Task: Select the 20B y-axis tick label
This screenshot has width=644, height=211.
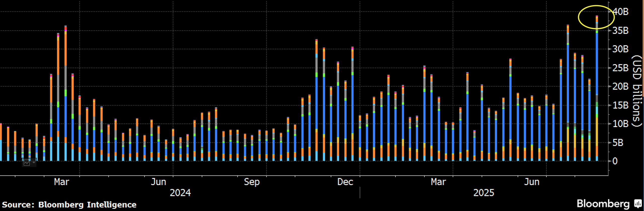Action: (x=620, y=86)
